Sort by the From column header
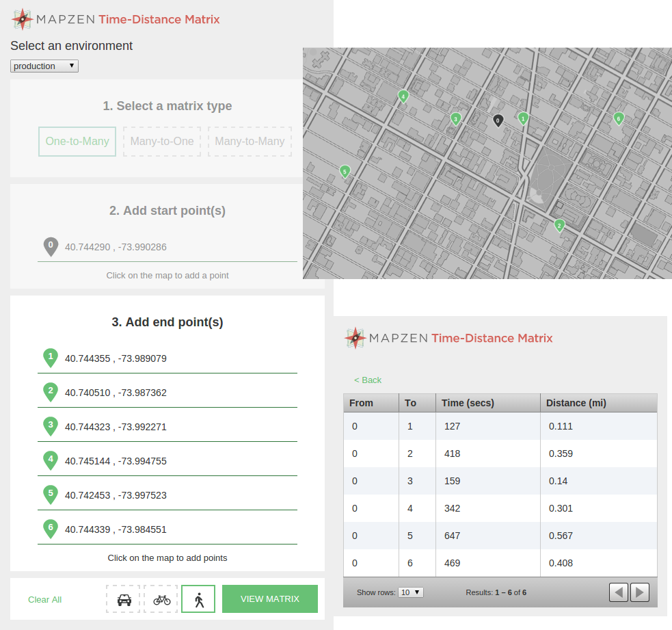 tap(371, 403)
